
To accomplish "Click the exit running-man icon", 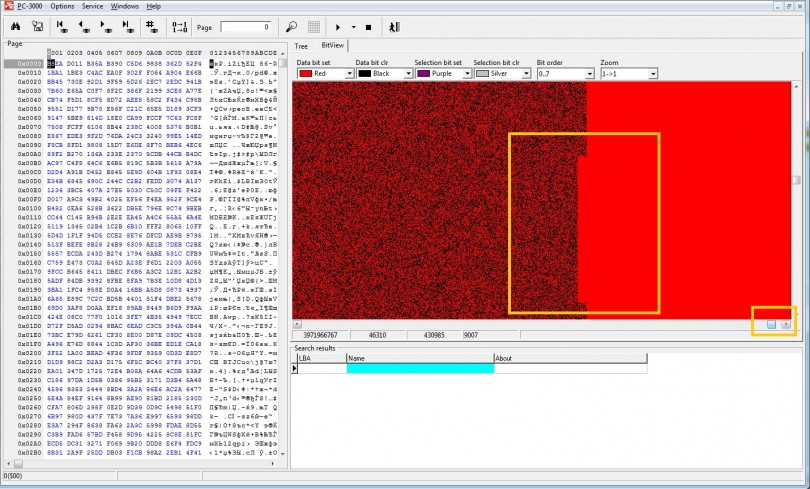I will pos(394,27).
